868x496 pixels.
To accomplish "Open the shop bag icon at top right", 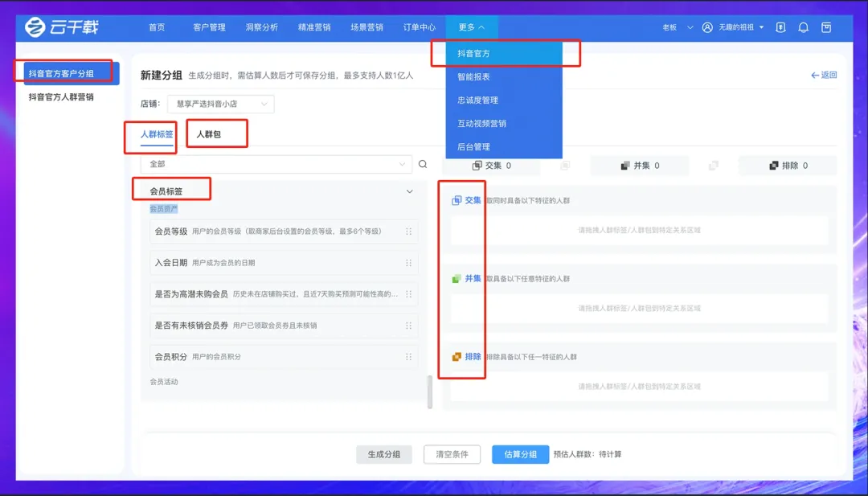I will [825, 27].
